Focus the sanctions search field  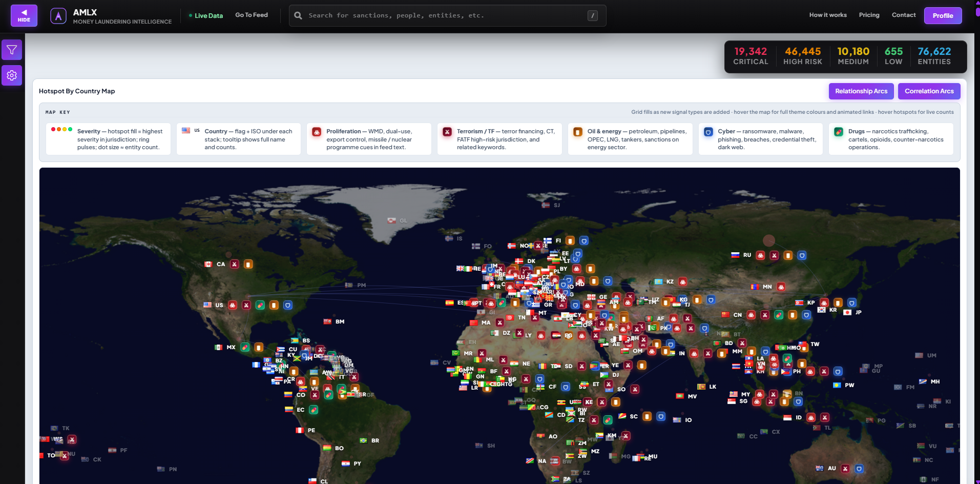click(448, 15)
